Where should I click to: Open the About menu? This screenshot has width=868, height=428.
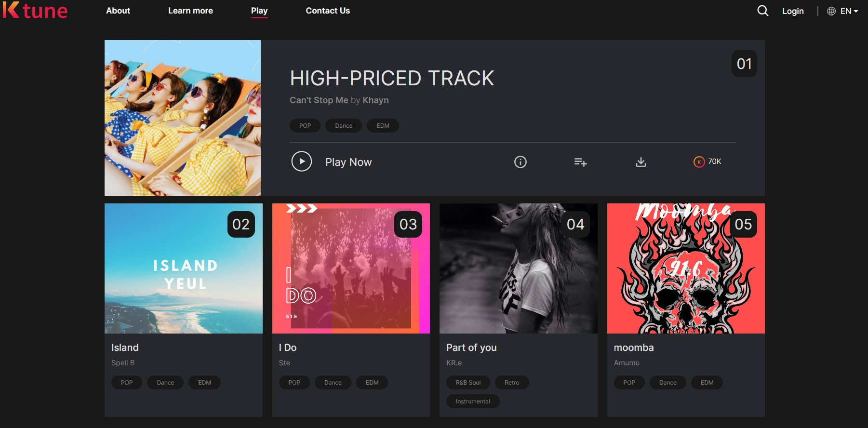[118, 11]
